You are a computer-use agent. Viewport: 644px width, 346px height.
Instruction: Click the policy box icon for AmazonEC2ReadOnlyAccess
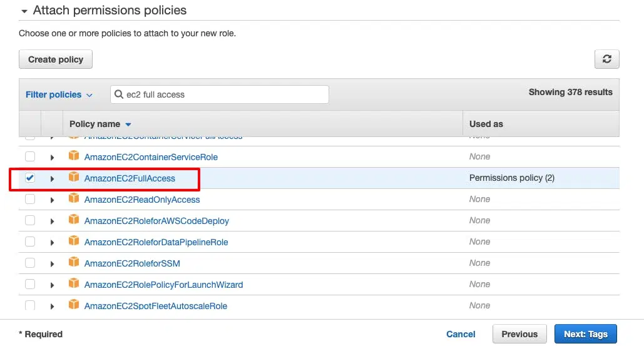74,198
